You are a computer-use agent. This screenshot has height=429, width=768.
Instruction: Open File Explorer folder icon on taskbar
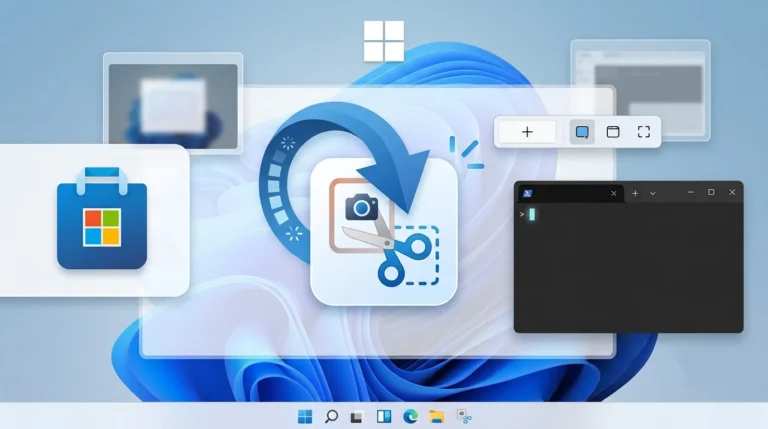(x=436, y=417)
